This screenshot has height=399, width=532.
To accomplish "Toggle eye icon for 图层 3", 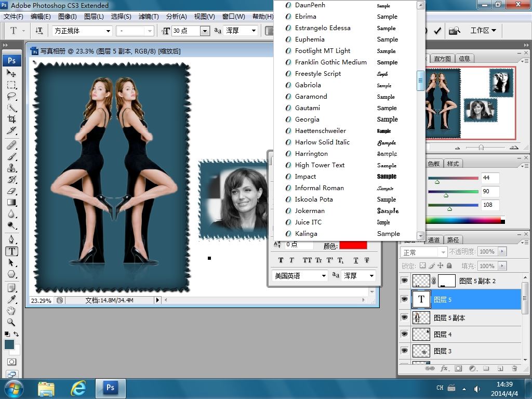I will coord(405,351).
